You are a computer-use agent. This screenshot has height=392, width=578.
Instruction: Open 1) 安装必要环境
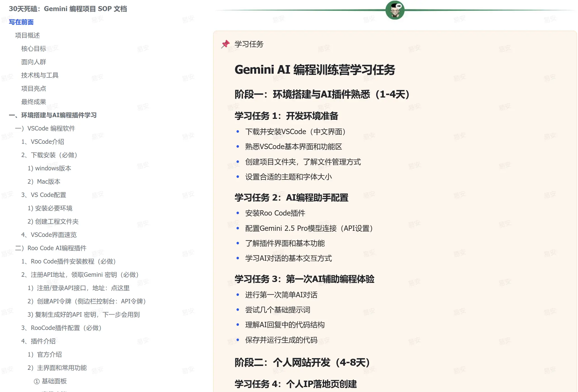click(50, 208)
